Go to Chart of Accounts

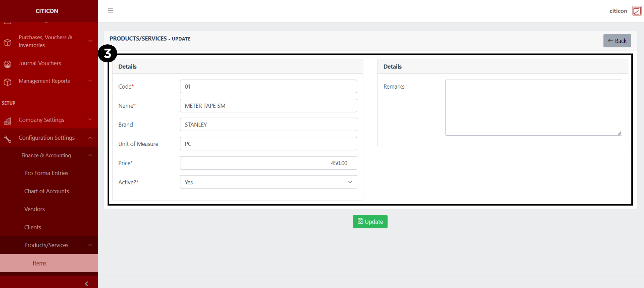tap(47, 191)
